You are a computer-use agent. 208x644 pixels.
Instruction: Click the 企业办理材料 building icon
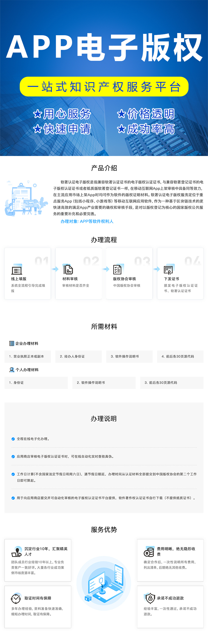click(x=12, y=343)
